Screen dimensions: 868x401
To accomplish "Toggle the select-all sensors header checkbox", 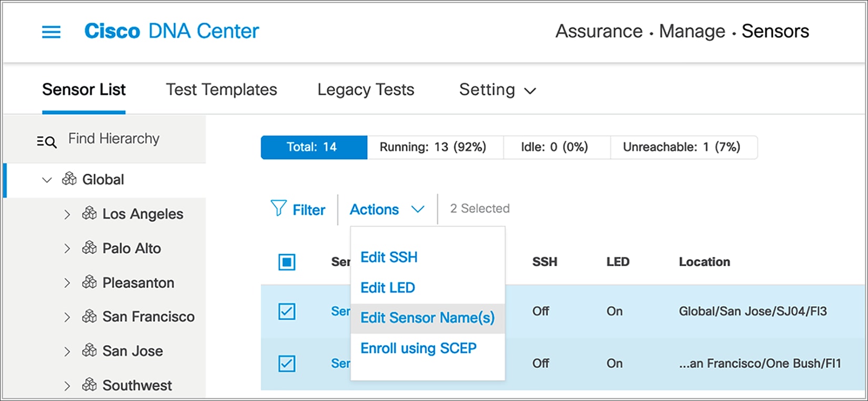I will tap(287, 262).
